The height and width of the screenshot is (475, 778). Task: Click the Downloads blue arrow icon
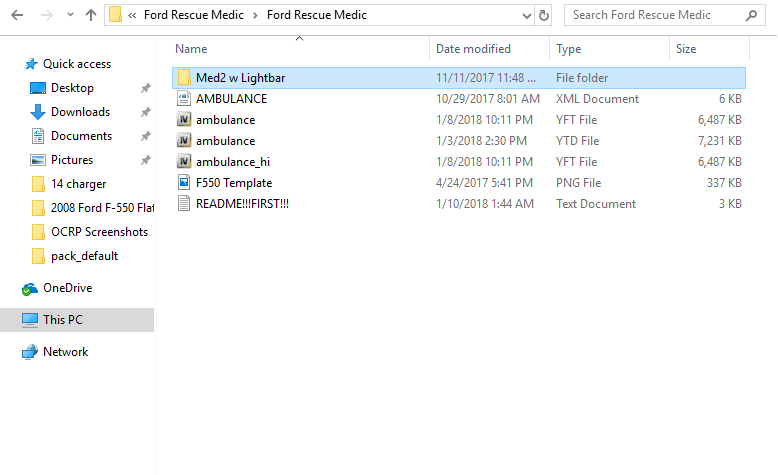tap(38, 112)
